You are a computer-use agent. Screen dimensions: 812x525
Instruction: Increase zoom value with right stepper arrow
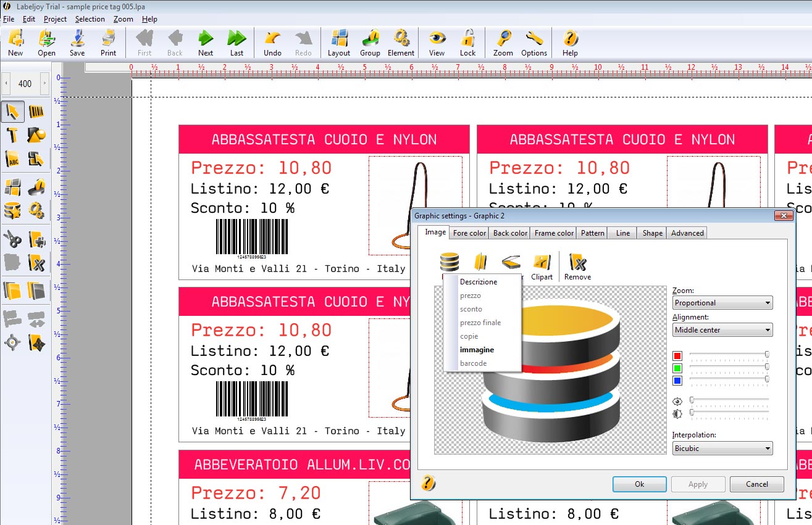[44, 84]
